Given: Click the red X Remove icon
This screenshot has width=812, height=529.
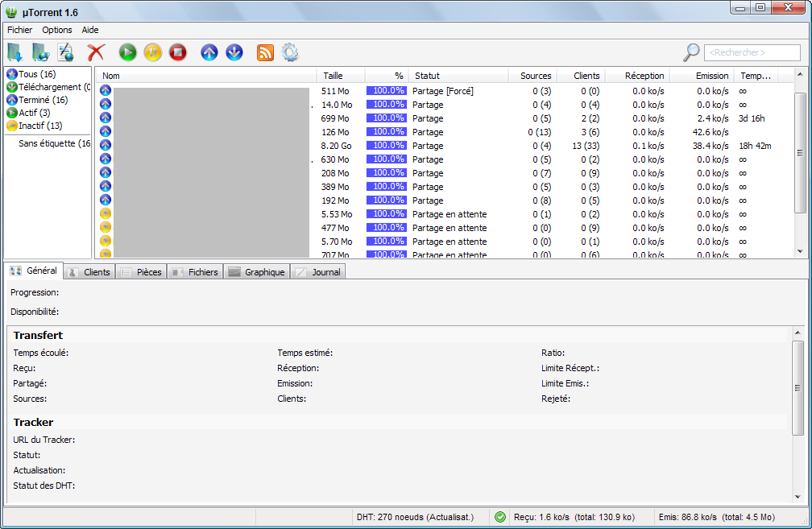Looking at the screenshot, I should (96, 52).
